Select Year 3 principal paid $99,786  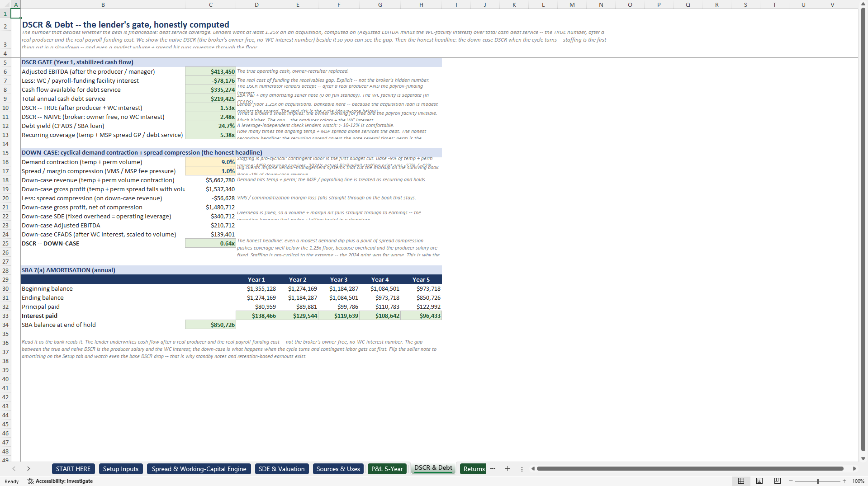tap(339, 307)
